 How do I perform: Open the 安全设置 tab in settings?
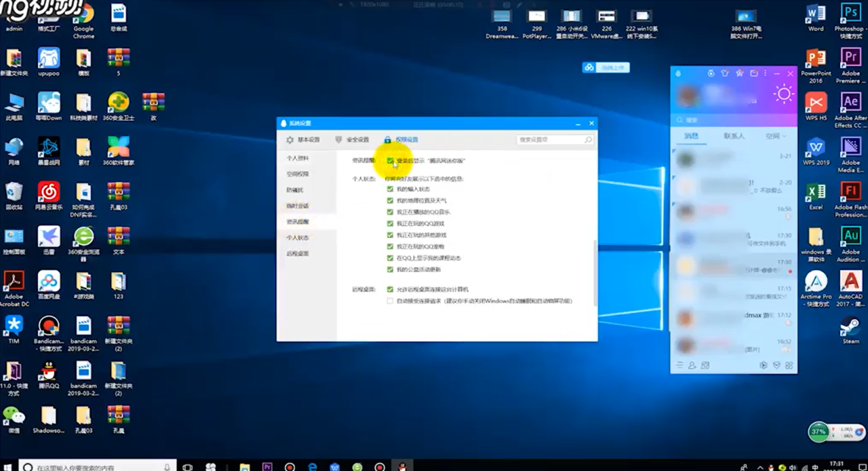[352, 140]
